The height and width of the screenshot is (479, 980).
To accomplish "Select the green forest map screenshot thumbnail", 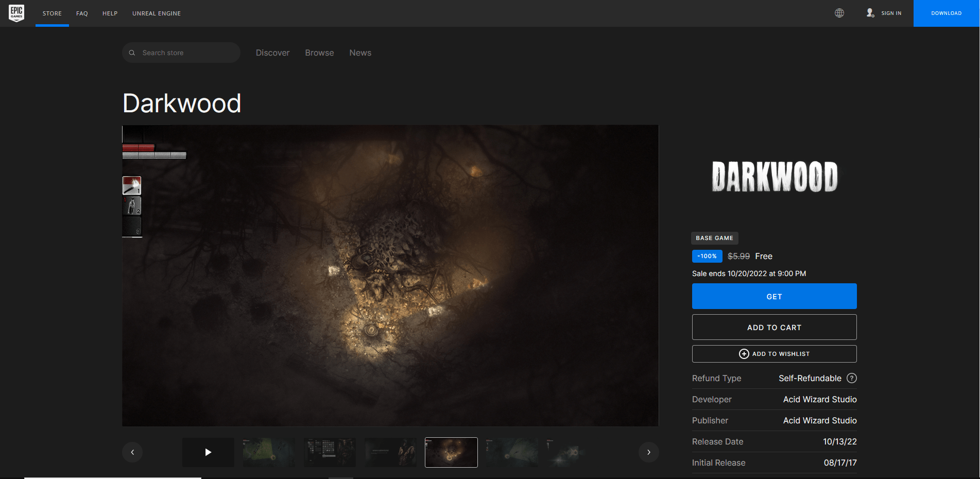I will [x=269, y=452].
